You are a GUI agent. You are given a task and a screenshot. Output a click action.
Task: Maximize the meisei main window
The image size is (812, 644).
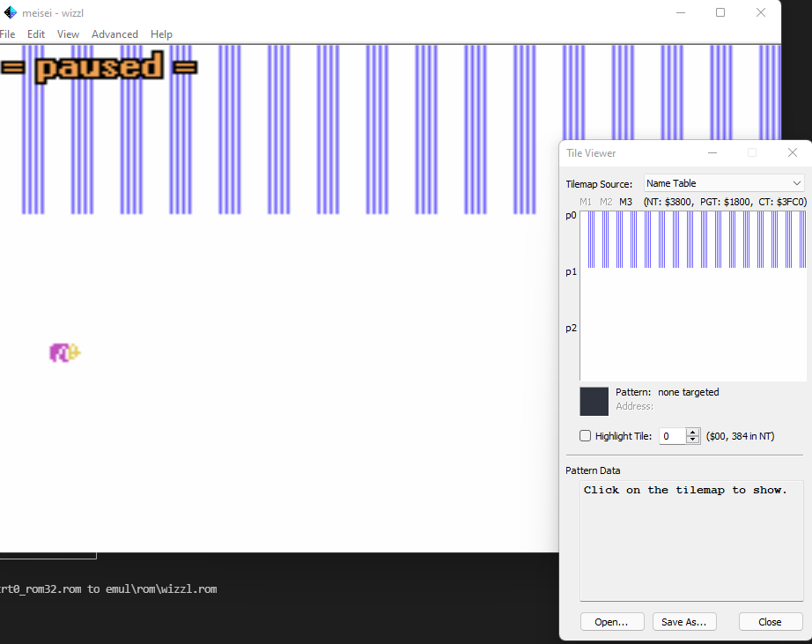[x=720, y=12]
